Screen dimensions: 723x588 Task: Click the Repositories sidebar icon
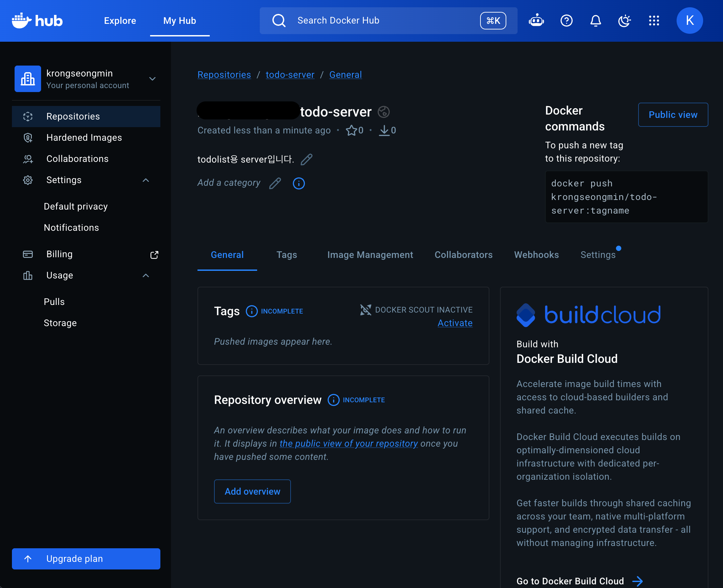[x=28, y=117]
